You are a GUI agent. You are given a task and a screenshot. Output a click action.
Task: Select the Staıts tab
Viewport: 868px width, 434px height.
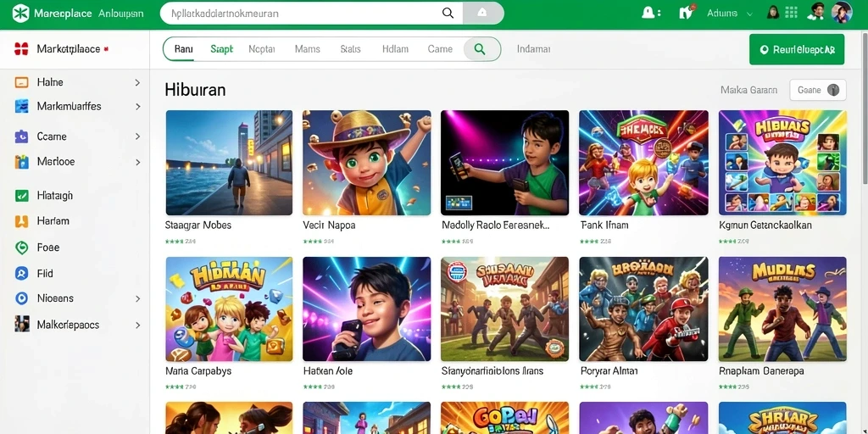pos(350,49)
